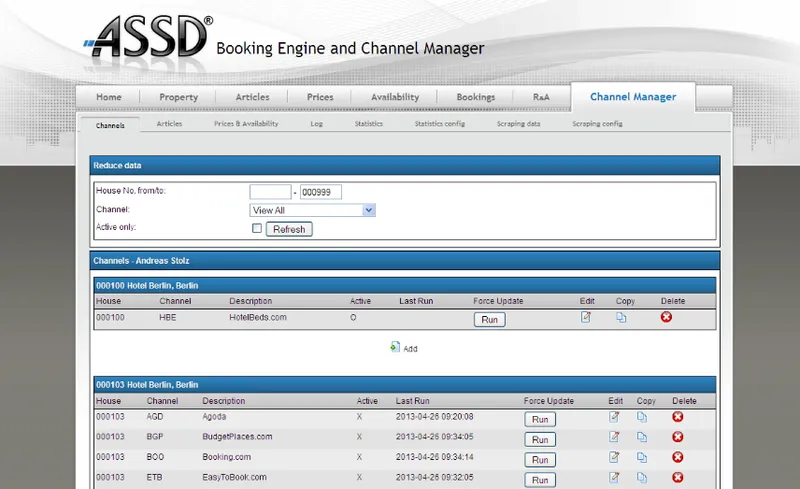This screenshot has width=800, height=489.
Task: Open the Statistics sub-tab
Action: point(368,124)
